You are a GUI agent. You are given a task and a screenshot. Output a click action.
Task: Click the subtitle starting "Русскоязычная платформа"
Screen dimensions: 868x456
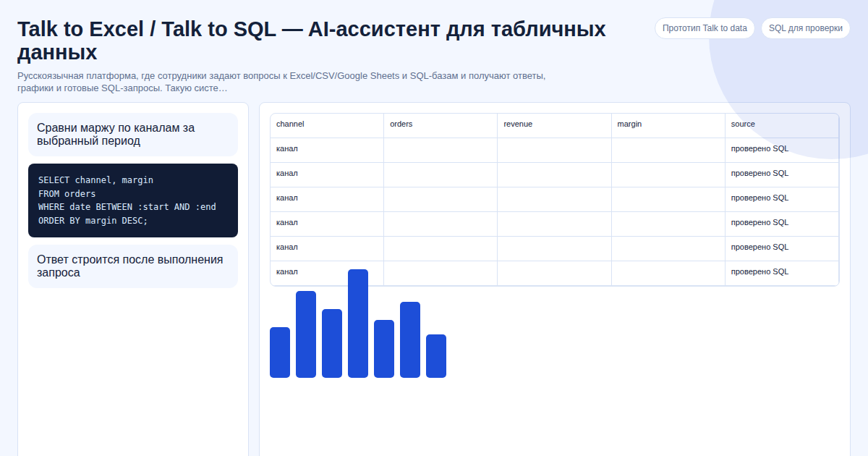281,82
